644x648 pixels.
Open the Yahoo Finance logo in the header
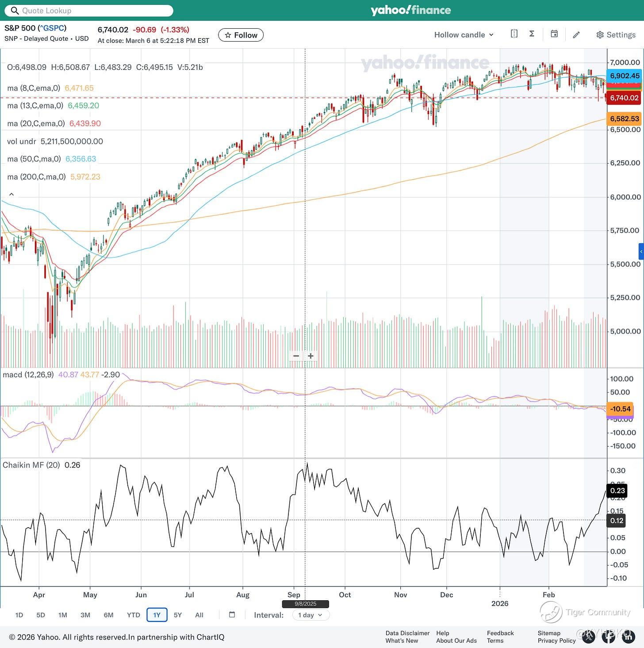(x=410, y=10)
